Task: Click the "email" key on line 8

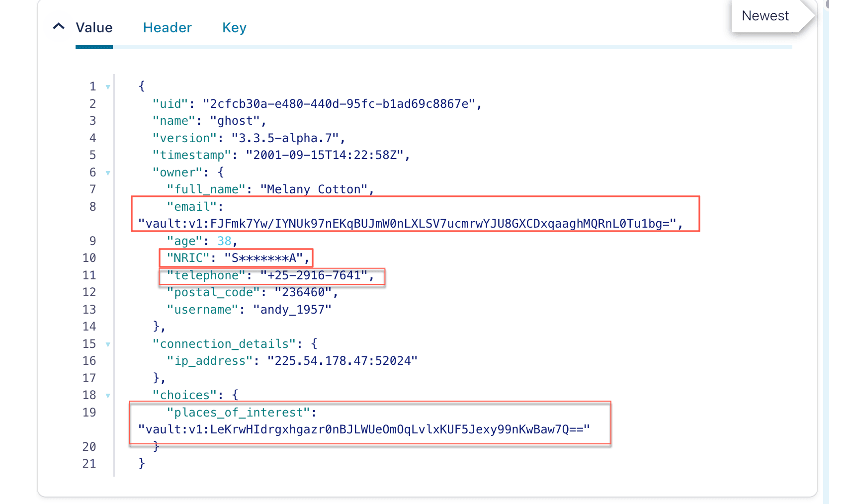Action: pos(191,207)
